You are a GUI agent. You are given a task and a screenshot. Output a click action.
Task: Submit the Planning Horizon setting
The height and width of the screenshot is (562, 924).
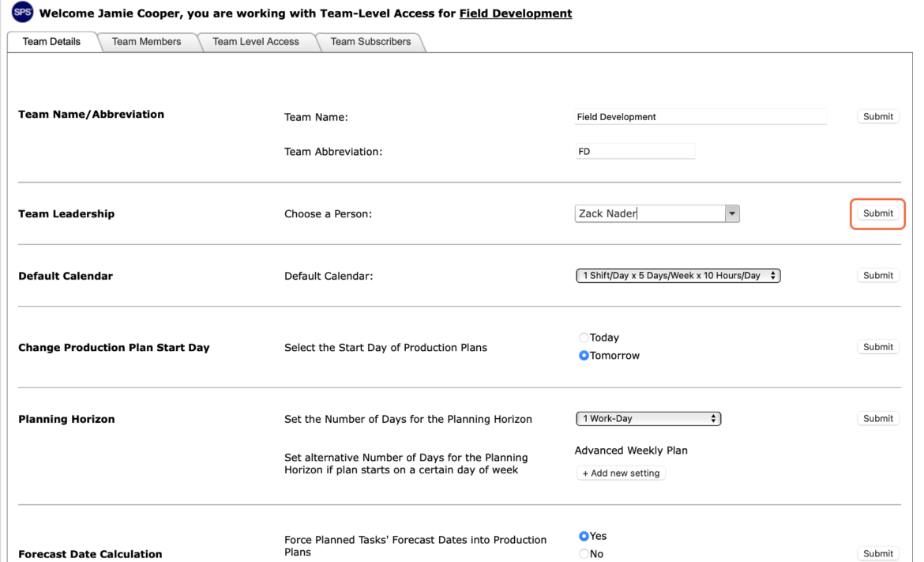click(x=878, y=419)
